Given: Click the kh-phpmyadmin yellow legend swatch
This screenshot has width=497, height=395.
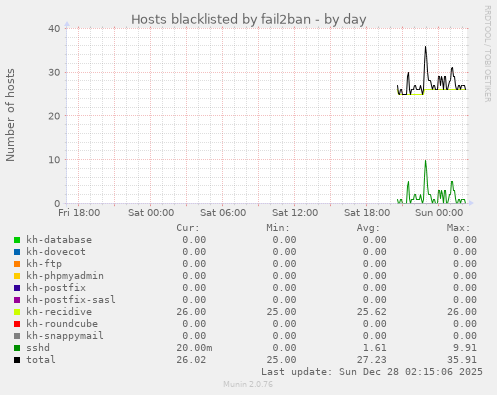Looking at the screenshot, I should (x=17, y=276).
